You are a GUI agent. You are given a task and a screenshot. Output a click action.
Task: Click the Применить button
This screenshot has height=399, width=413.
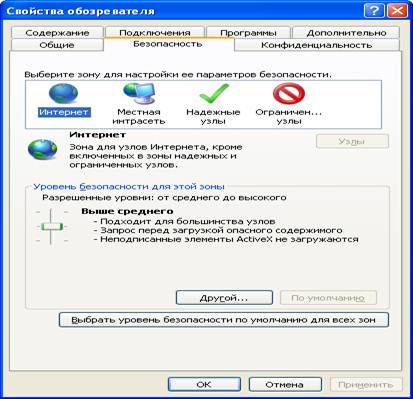366,384
